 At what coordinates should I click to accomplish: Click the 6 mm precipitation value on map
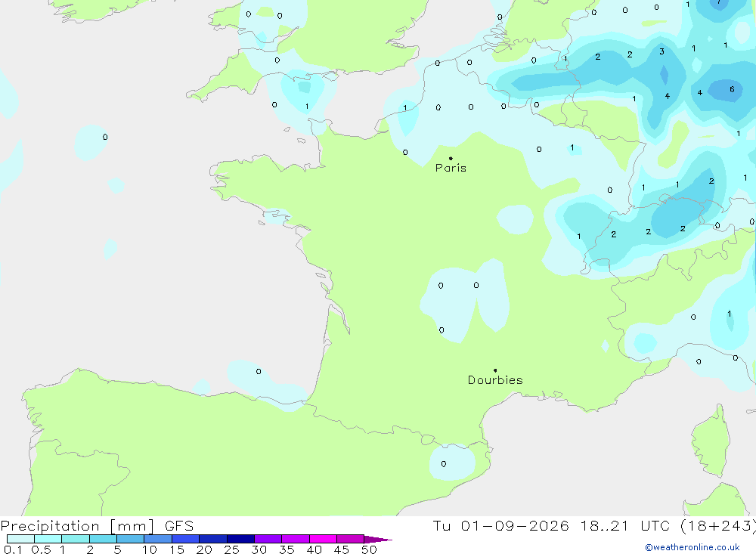pos(732,89)
